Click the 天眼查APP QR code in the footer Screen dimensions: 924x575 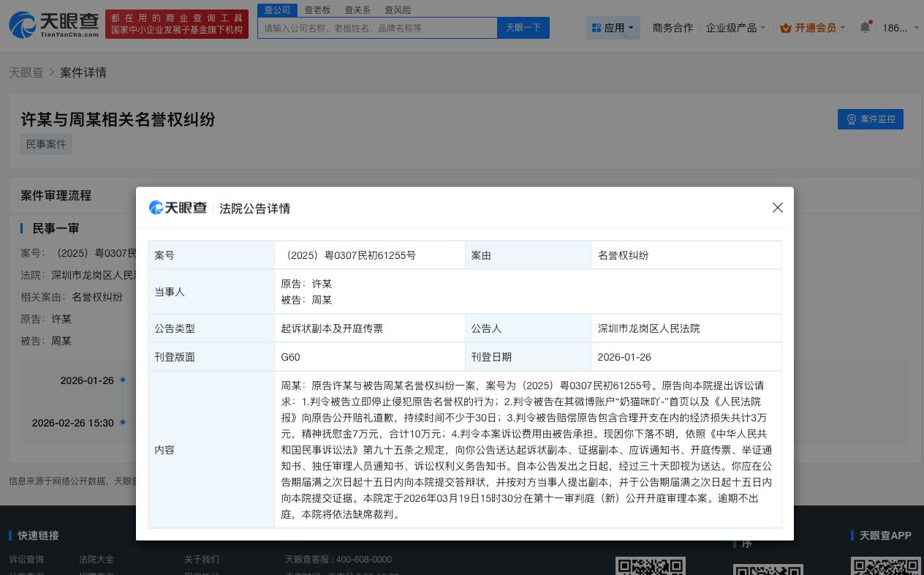pyautogui.click(x=886, y=567)
